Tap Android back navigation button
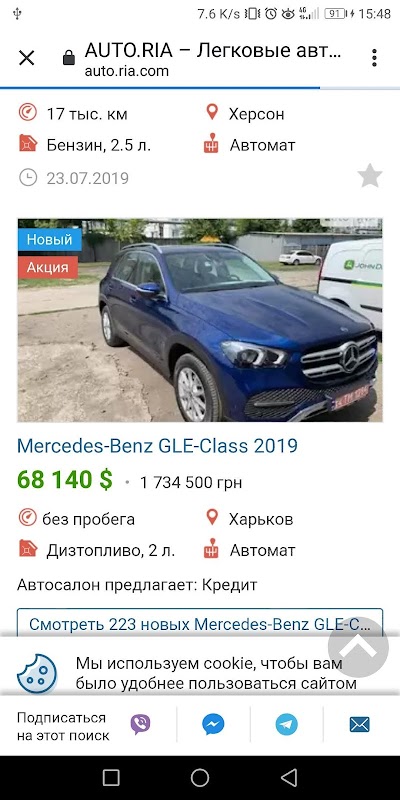 (x=289, y=778)
